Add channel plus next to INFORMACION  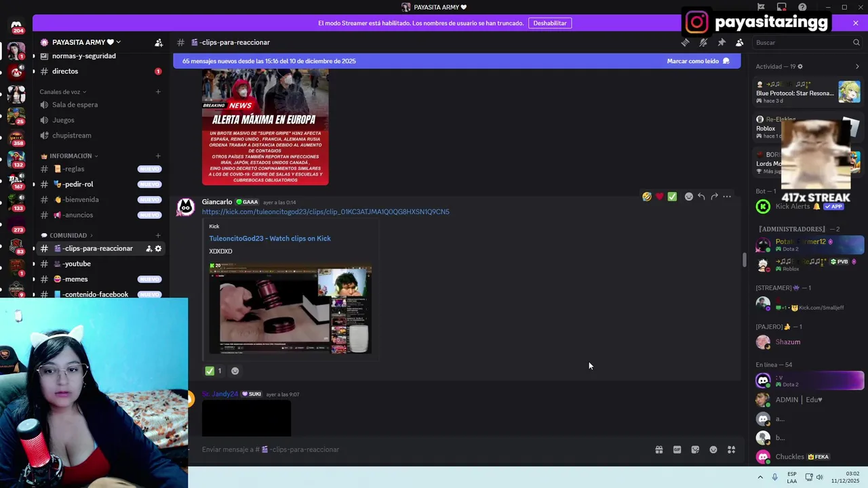click(x=158, y=156)
